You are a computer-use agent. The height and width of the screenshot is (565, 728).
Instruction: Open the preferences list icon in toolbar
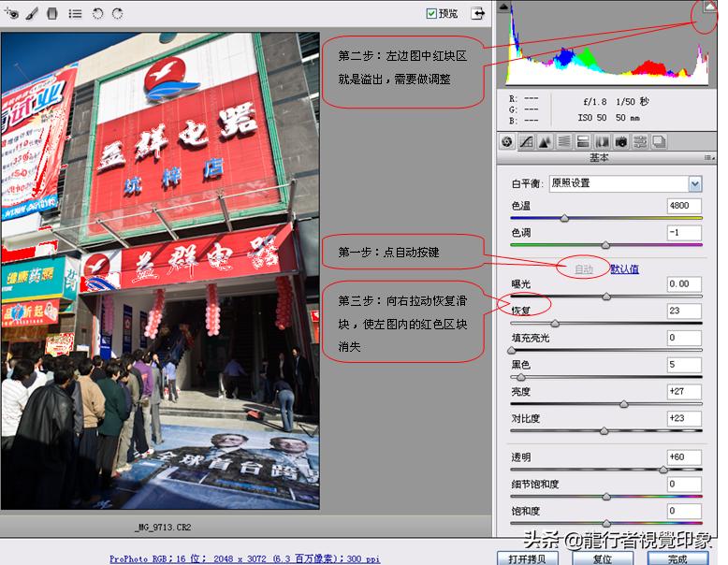click(75, 14)
